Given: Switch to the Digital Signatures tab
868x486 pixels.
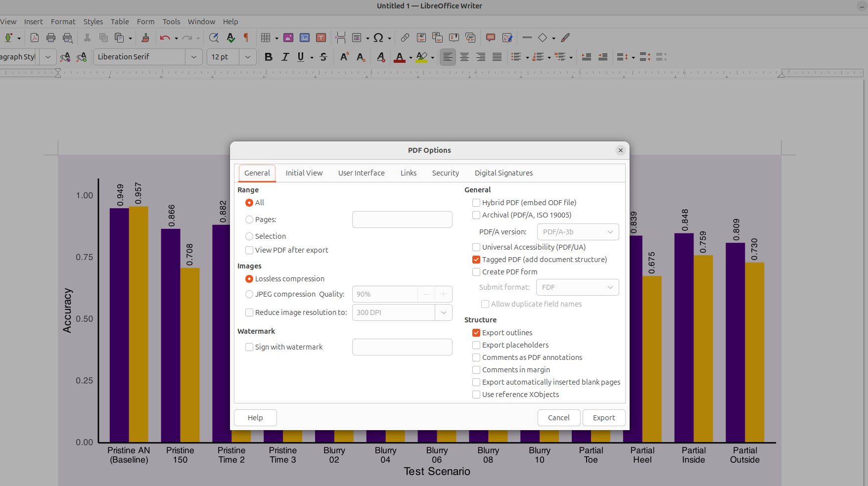Looking at the screenshot, I should coord(504,173).
